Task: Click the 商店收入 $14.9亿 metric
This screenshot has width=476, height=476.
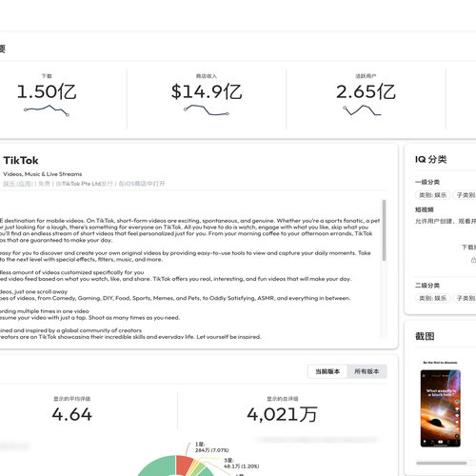Action: pos(207,88)
